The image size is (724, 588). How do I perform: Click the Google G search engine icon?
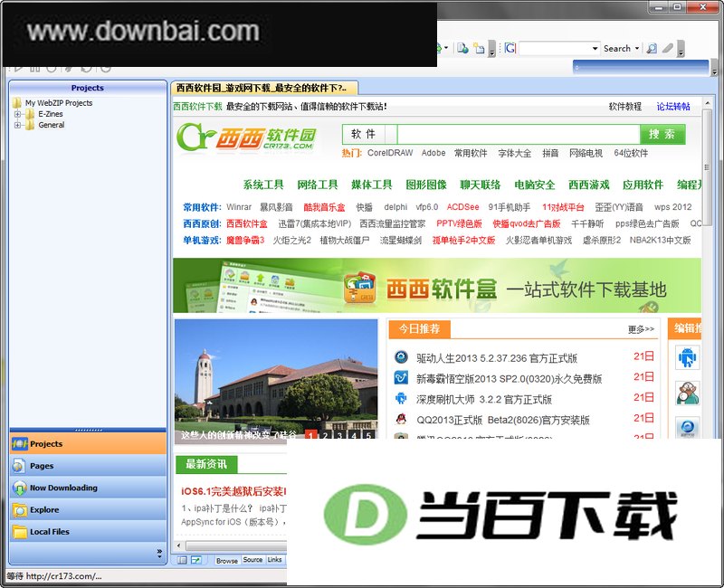click(x=510, y=49)
